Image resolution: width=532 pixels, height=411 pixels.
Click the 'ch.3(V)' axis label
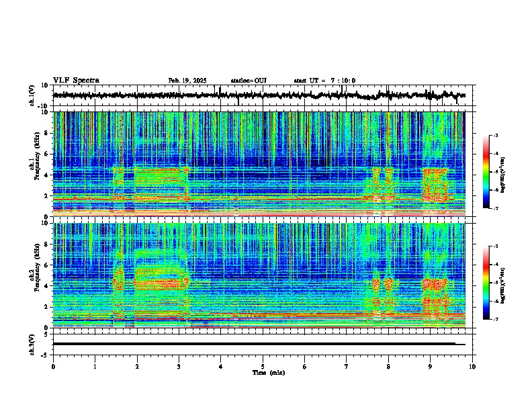point(33,345)
